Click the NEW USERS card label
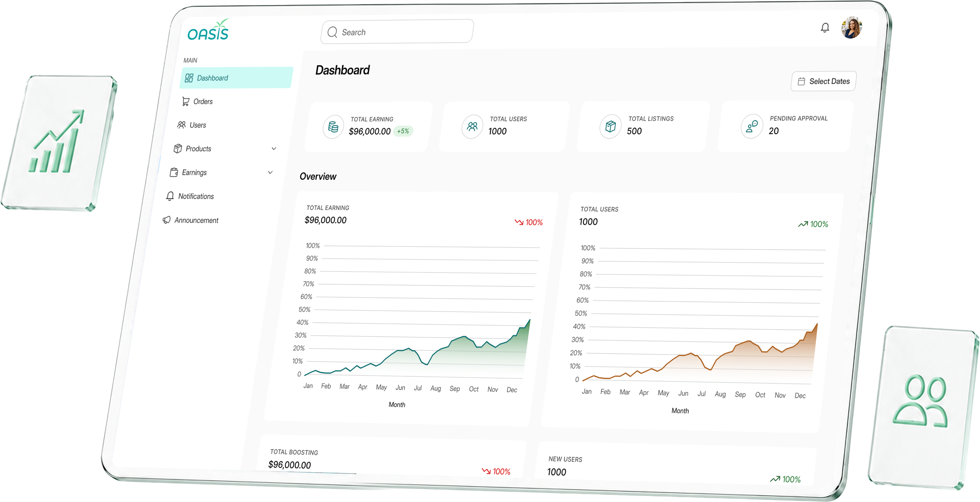This screenshot has height=502, width=980. [565, 459]
